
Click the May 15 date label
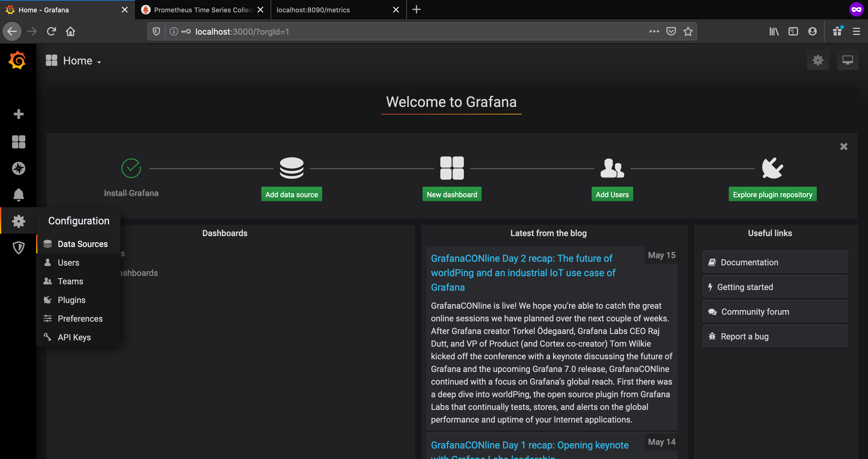click(662, 255)
